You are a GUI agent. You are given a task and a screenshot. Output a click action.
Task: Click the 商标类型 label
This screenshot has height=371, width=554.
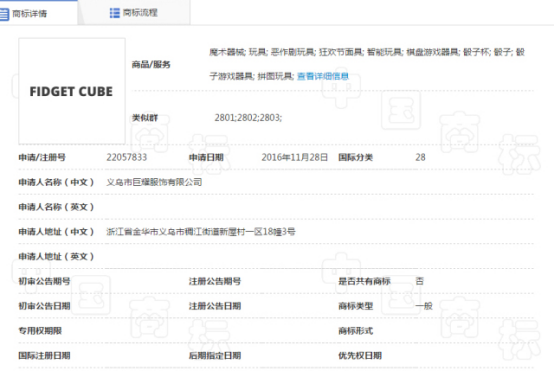pos(355,306)
